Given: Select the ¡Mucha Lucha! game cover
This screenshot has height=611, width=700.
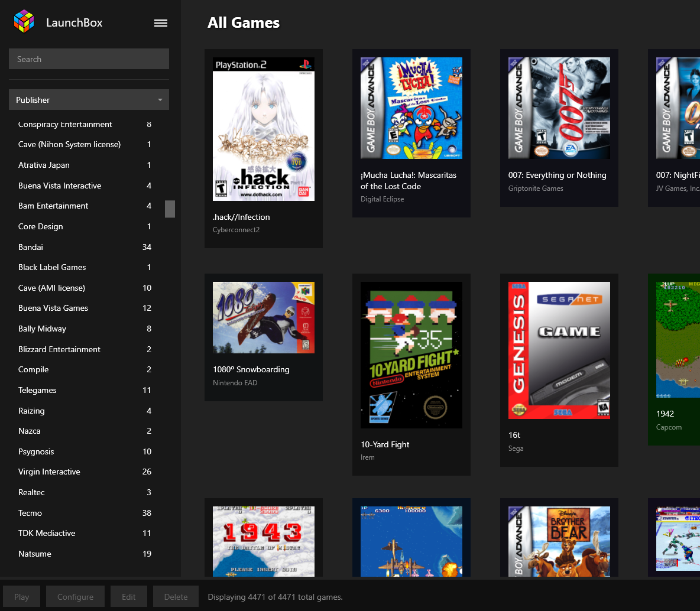Looking at the screenshot, I should pos(411,108).
